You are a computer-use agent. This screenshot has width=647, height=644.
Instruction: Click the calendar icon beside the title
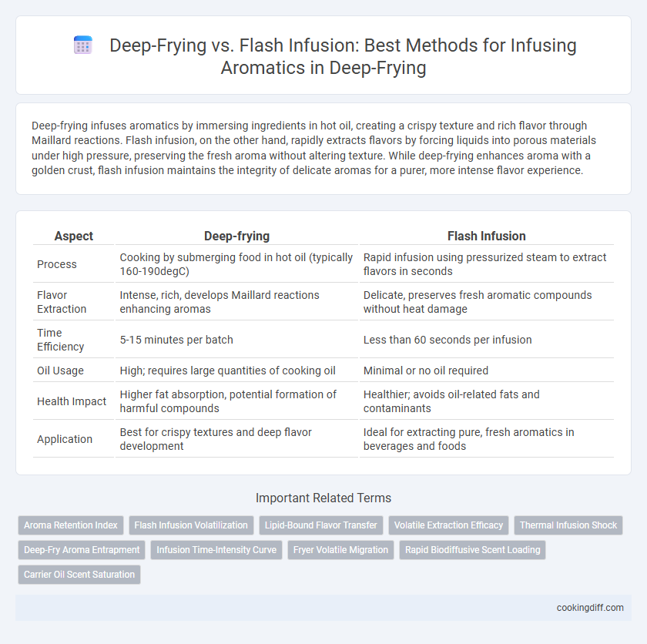[83, 45]
